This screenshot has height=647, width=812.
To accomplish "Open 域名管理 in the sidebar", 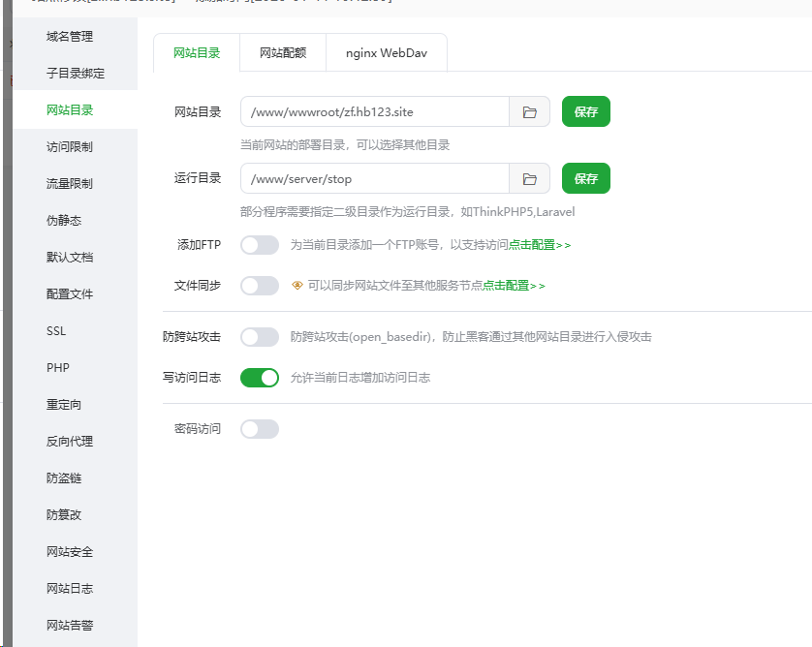I will tap(70, 37).
